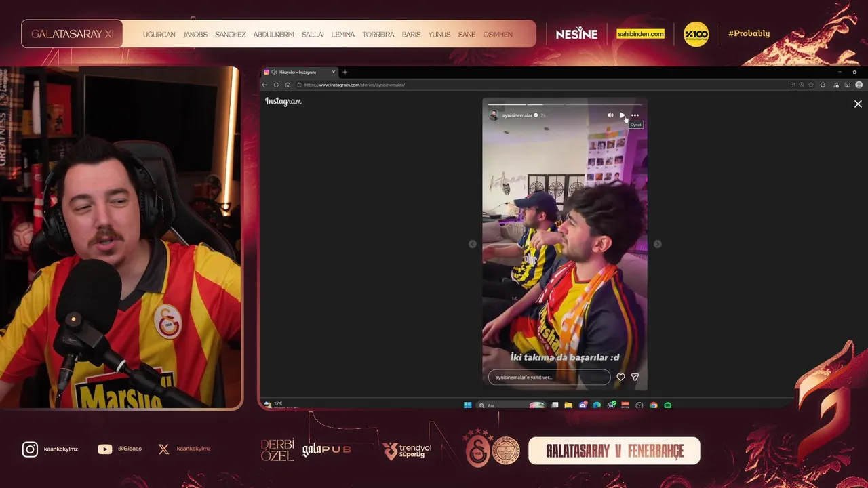Click player name OSIMHEN in lineup
This screenshot has width=868, height=488.
point(498,35)
